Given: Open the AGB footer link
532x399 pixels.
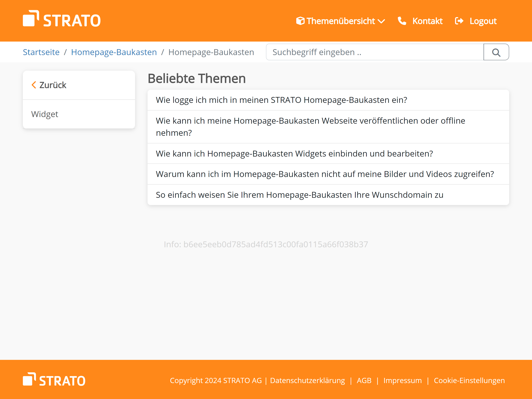Looking at the screenshot, I should [x=364, y=380].
